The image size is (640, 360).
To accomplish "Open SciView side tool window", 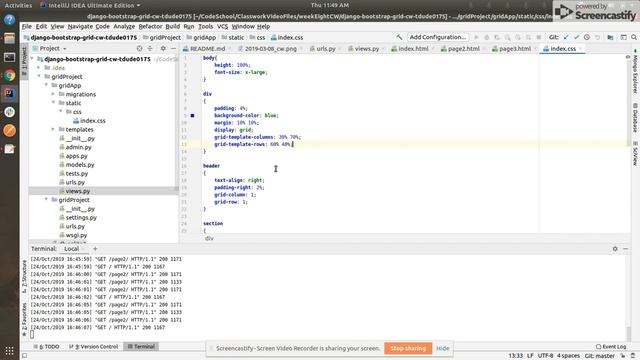I will click(x=636, y=153).
